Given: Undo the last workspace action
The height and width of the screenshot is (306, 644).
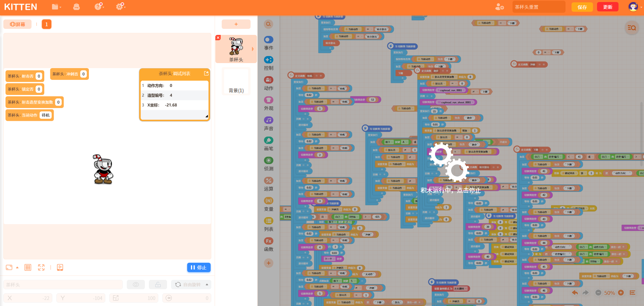Looking at the screenshot, I should pos(575,293).
